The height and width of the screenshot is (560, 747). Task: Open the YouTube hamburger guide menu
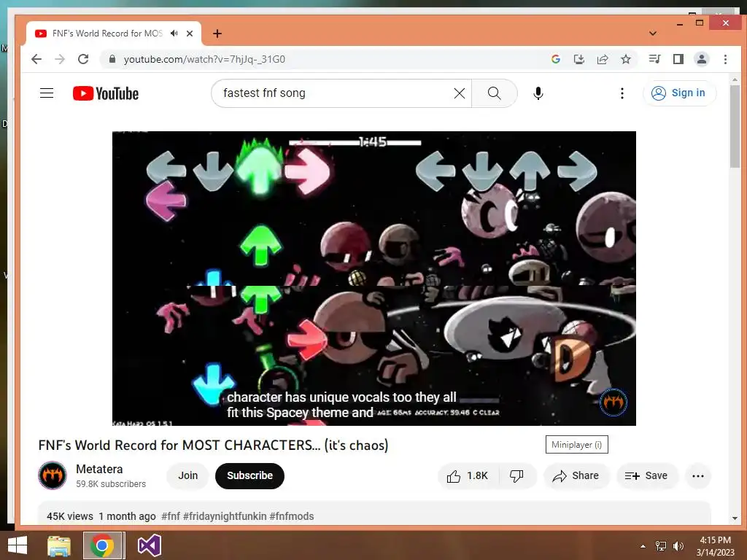(47, 93)
